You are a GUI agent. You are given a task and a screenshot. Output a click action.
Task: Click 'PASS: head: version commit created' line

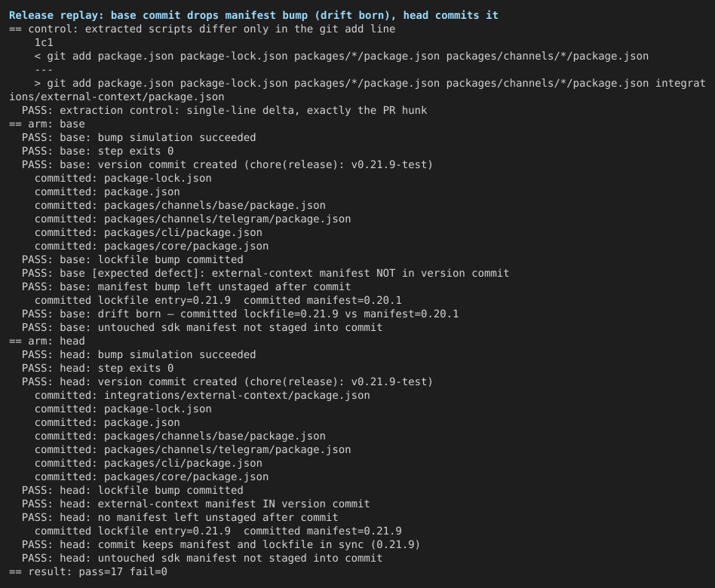click(227, 381)
